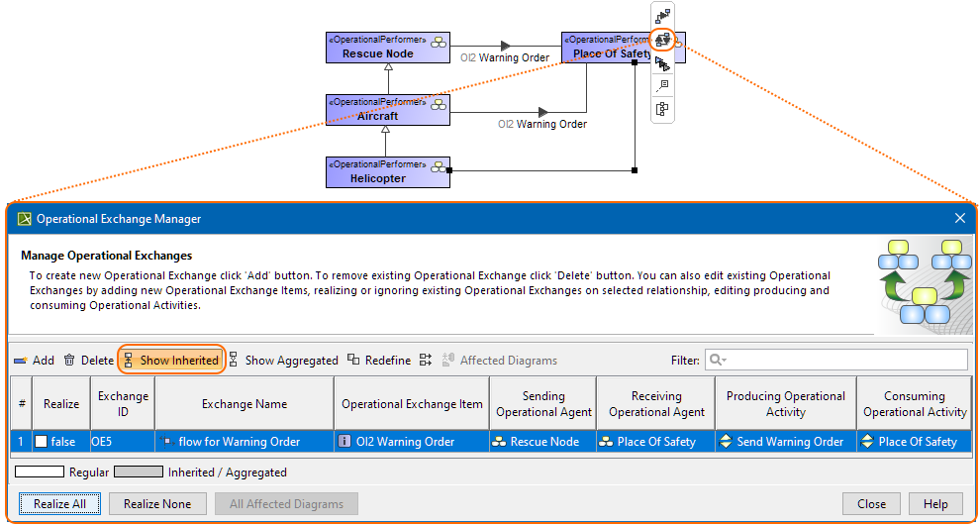
Task: Add a new Operational Exchange
Action: click(x=34, y=361)
